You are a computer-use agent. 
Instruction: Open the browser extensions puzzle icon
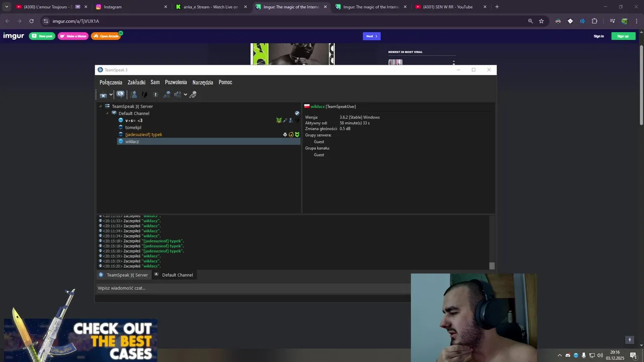(x=595, y=21)
